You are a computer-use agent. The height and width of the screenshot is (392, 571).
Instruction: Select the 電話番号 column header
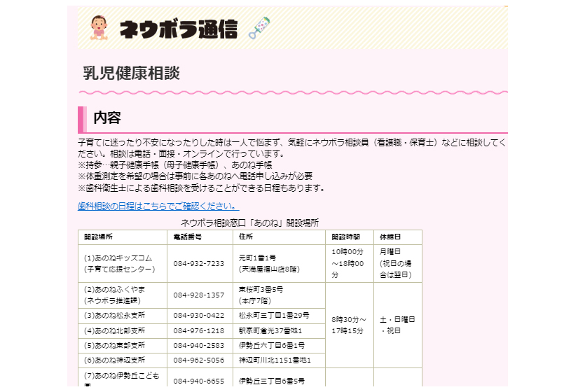pos(188,237)
